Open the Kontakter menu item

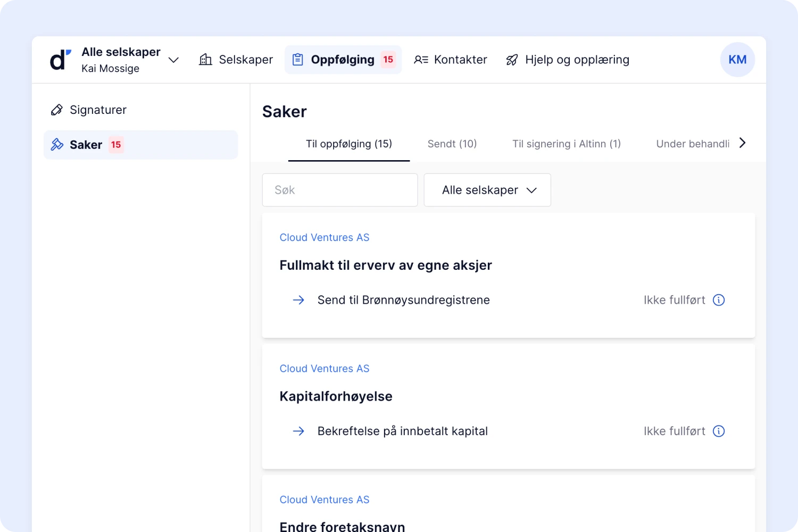click(451, 60)
